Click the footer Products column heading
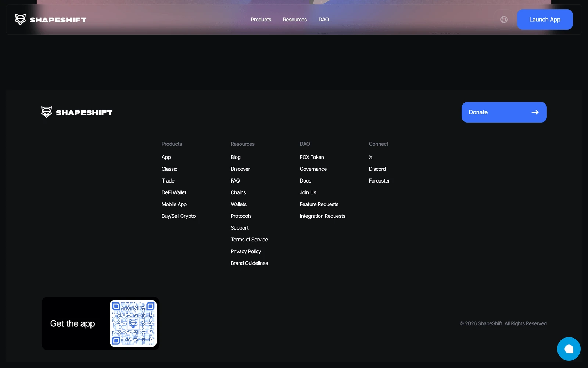Viewport: 588px width, 368px height. 172,144
